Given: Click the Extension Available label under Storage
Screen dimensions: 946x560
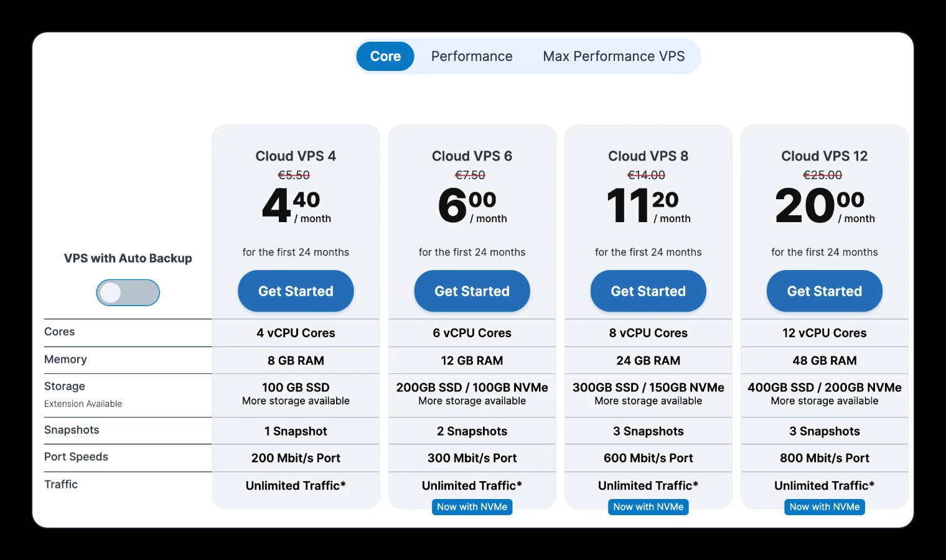Looking at the screenshot, I should tap(83, 404).
